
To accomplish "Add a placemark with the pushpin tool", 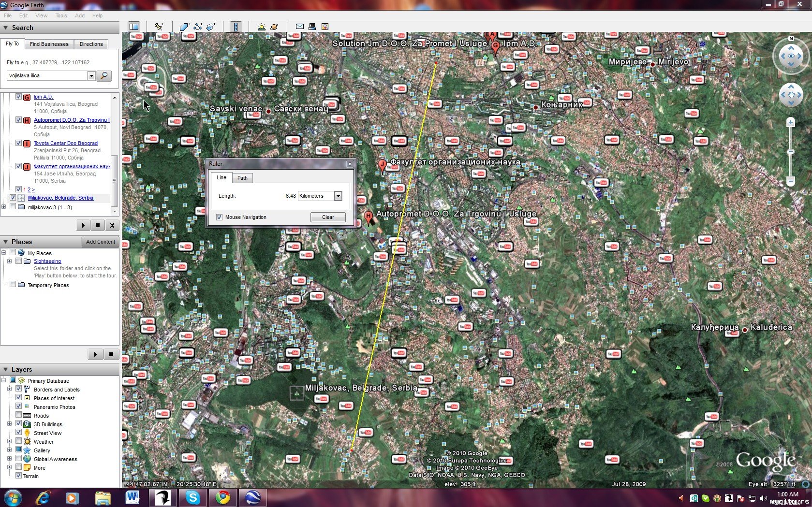I will point(159,27).
